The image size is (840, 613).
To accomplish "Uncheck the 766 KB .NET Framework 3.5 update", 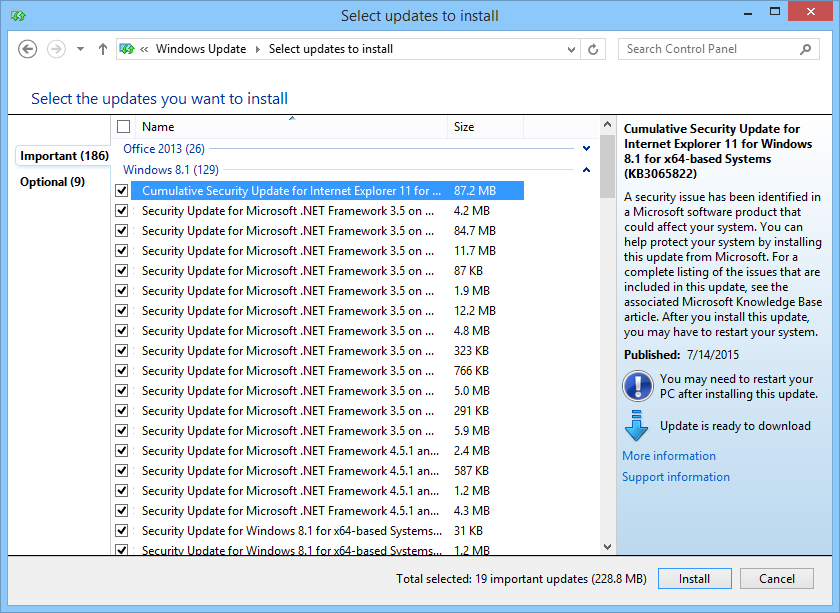I will point(122,370).
